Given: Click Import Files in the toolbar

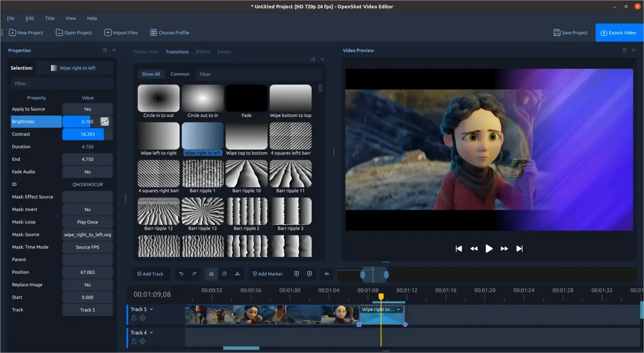Looking at the screenshot, I should pyautogui.click(x=121, y=33).
